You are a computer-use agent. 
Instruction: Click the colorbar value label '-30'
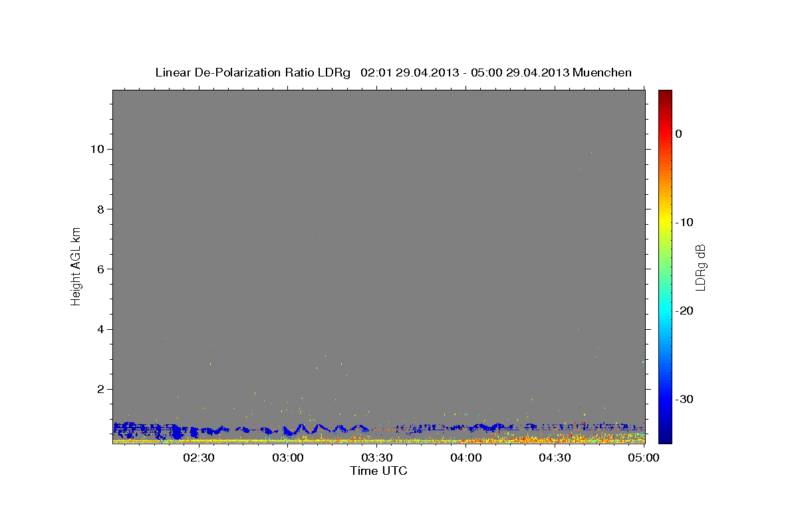click(x=685, y=400)
